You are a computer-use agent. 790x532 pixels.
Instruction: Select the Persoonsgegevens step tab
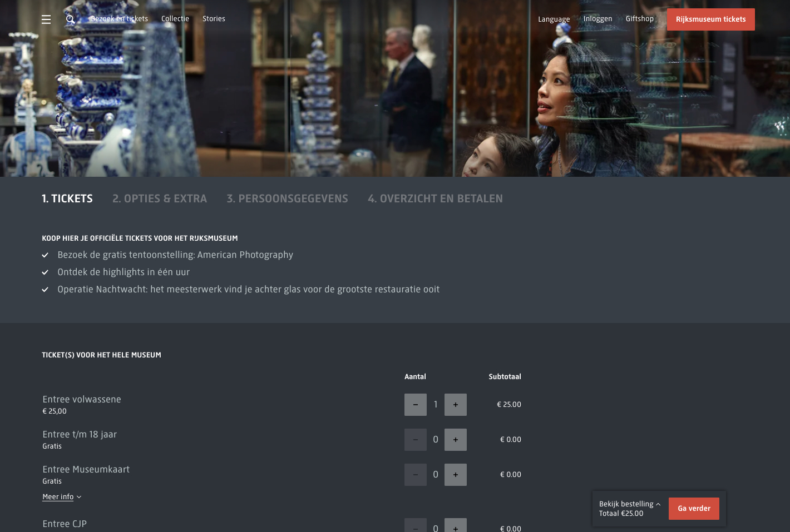click(287, 198)
